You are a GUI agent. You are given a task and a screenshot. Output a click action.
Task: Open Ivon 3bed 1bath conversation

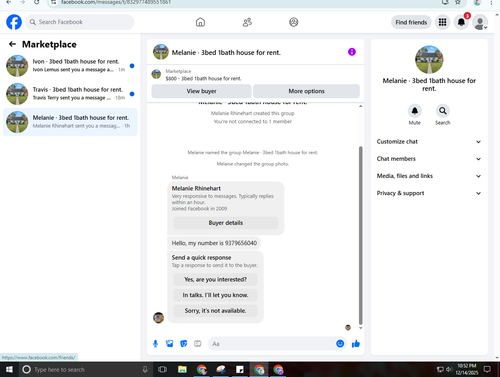pos(70,66)
